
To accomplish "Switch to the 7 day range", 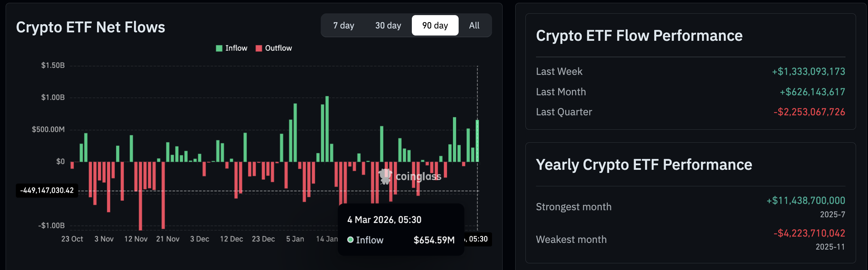I will click(x=344, y=25).
